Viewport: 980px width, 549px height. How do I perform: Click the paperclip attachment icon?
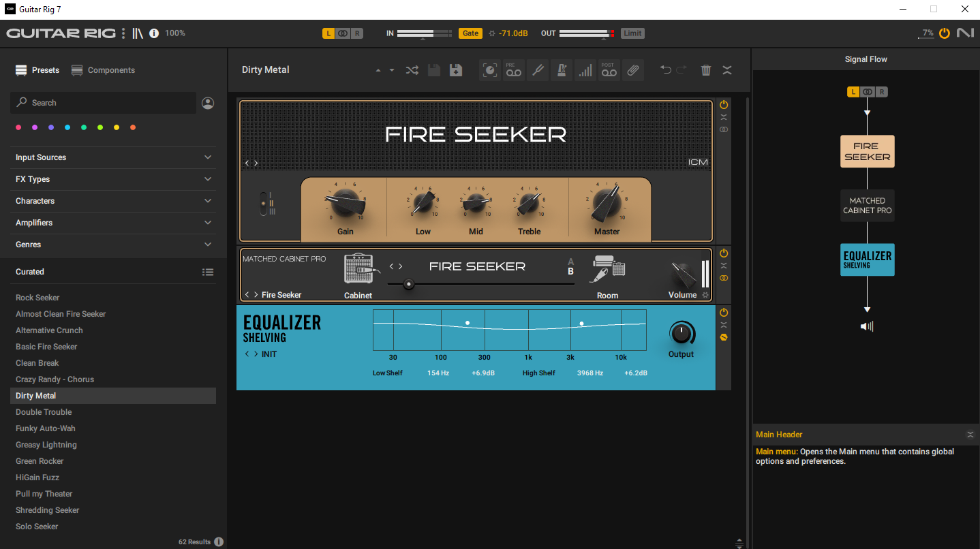click(x=633, y=69)
